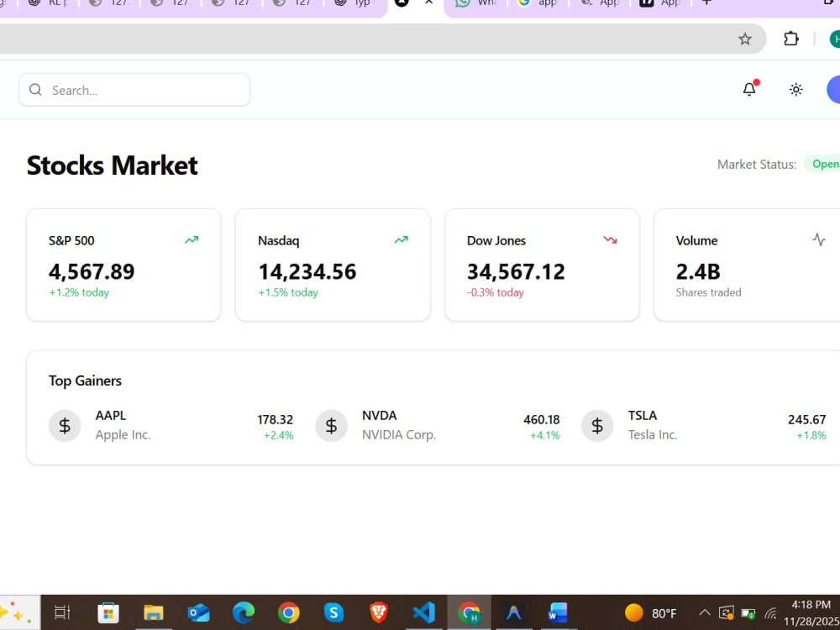Select the Volume 2.4B figure
840x630 pixels.
tap(698, 271)
